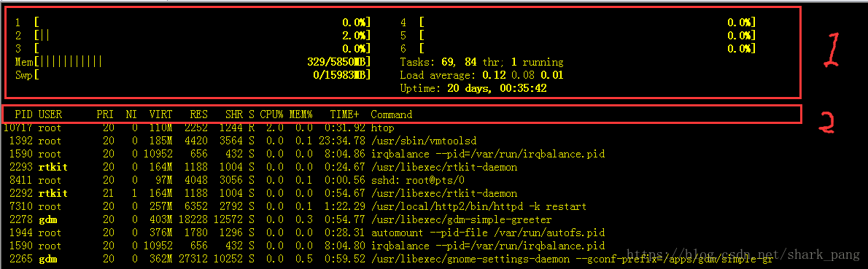Click the time value 0:54.77
868x269 pixels.
tap(345, 219)
